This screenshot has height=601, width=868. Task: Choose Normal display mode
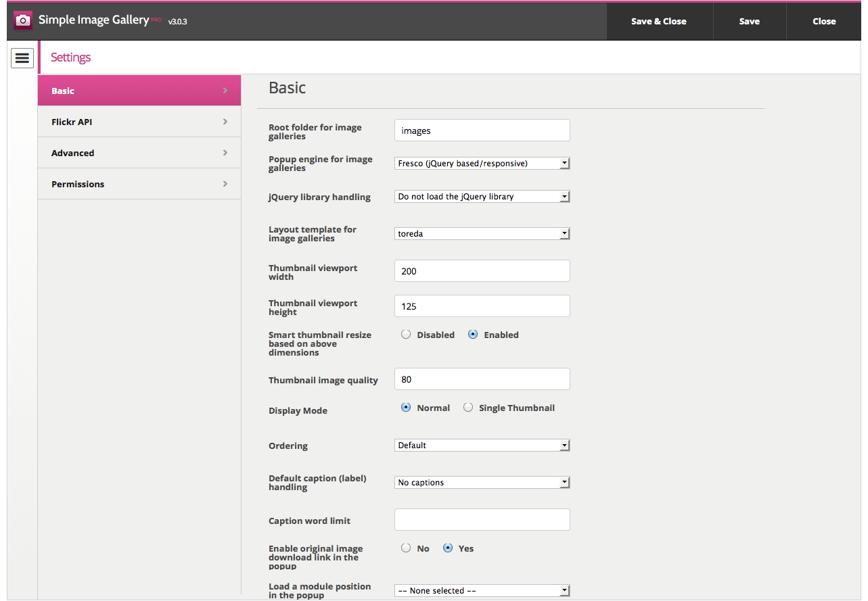click(x=406, y=407)
